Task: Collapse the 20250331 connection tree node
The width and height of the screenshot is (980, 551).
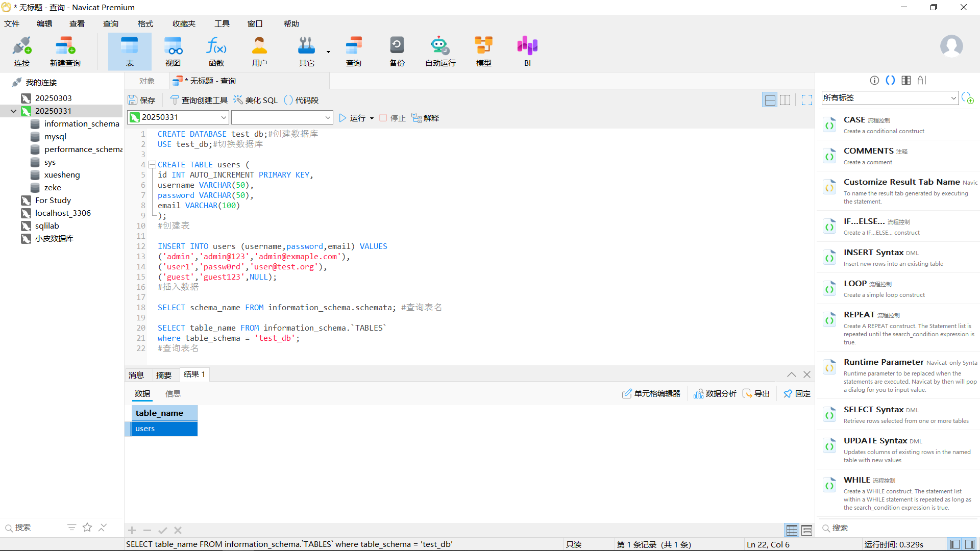Action: [x=14, y=111]
